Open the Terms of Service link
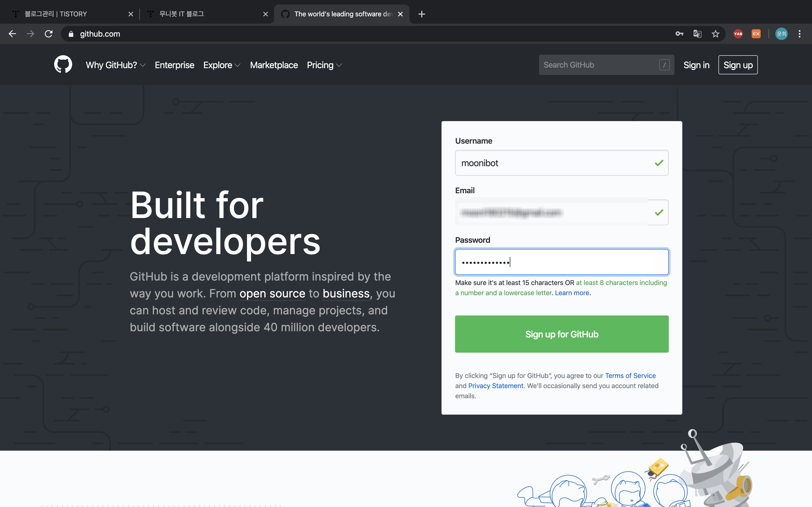This screenshot has height=507, width=812. coord(630,375)
